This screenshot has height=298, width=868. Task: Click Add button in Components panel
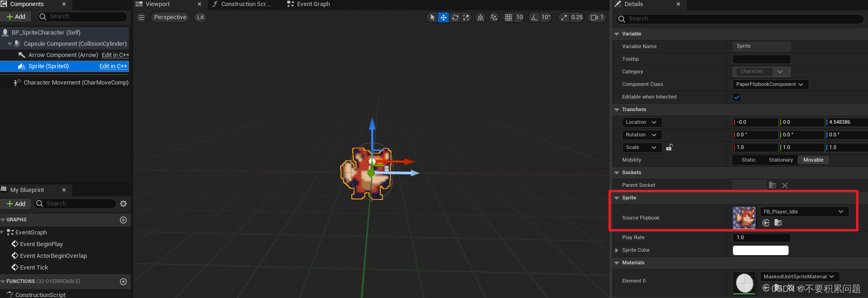point(16,17)
